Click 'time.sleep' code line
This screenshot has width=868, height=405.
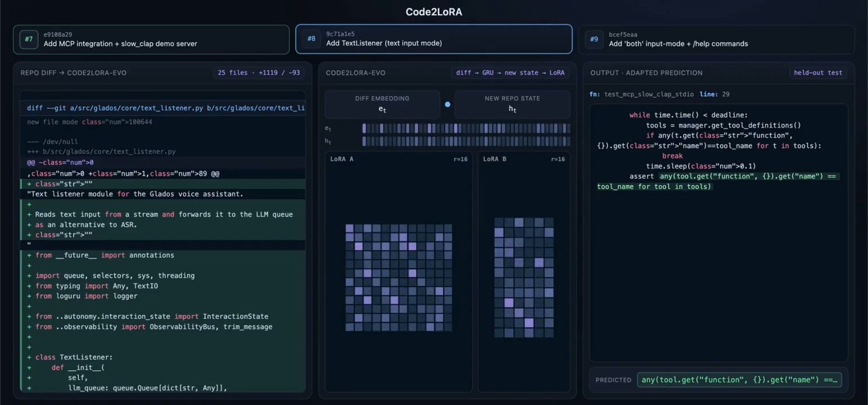701,166
